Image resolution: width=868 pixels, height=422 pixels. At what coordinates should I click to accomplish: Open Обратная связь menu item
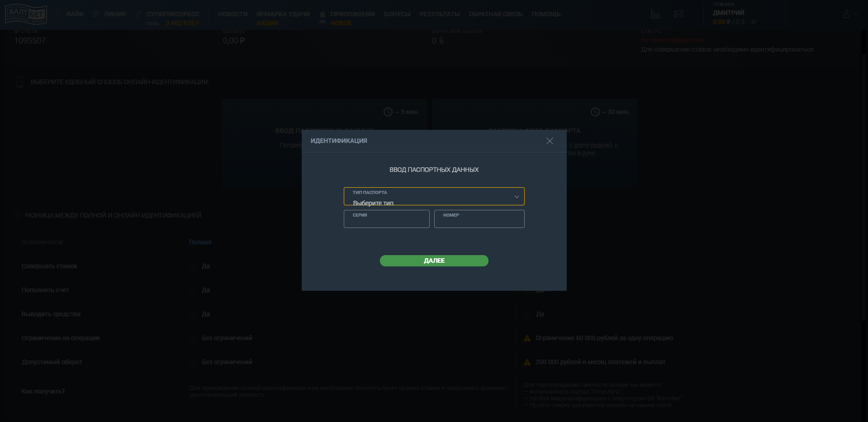(496, 14)
